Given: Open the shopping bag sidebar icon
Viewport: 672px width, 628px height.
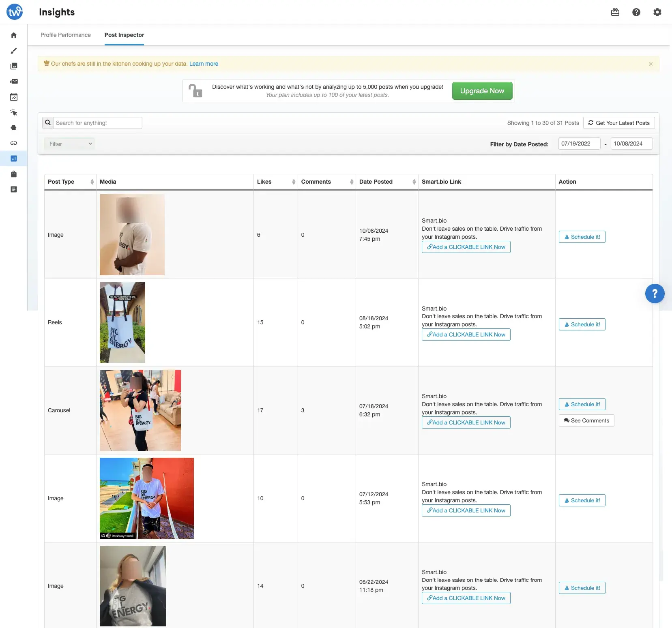Looking at the screenshot, I should point(14,174).
